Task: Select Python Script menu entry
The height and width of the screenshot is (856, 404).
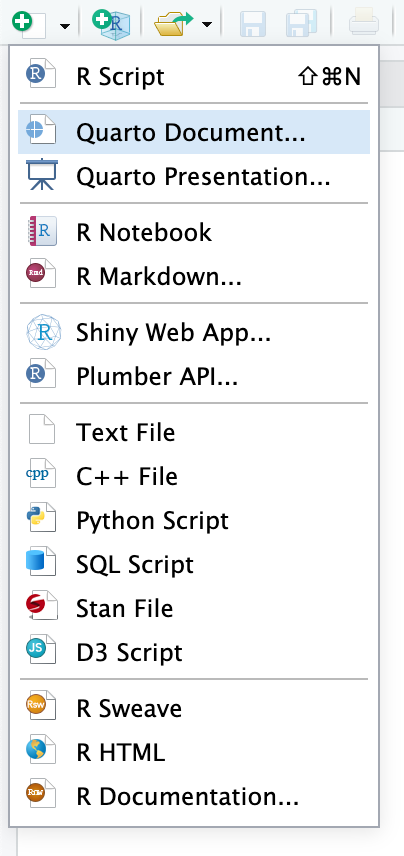Action: coord(194,520)
